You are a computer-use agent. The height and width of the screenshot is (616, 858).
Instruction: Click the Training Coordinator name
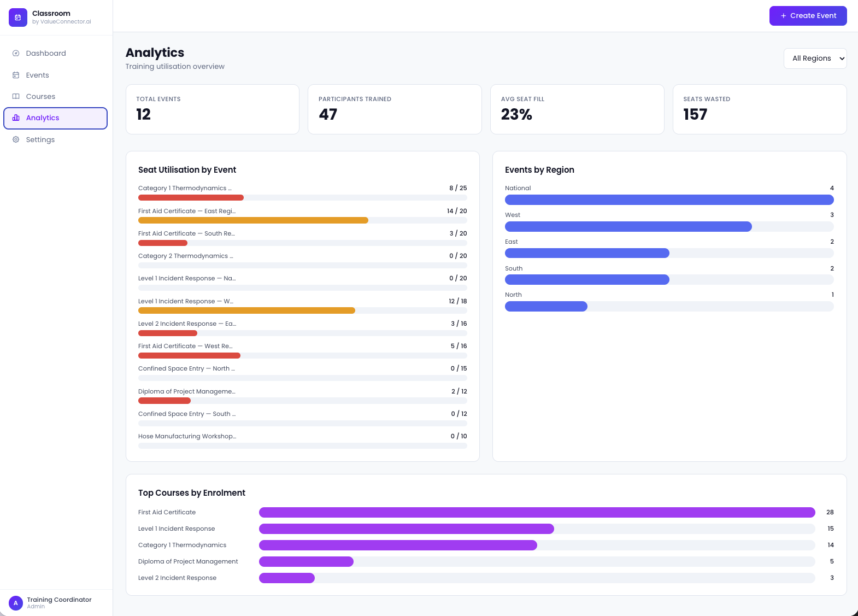pyautogui.click(x=60, y=600)
